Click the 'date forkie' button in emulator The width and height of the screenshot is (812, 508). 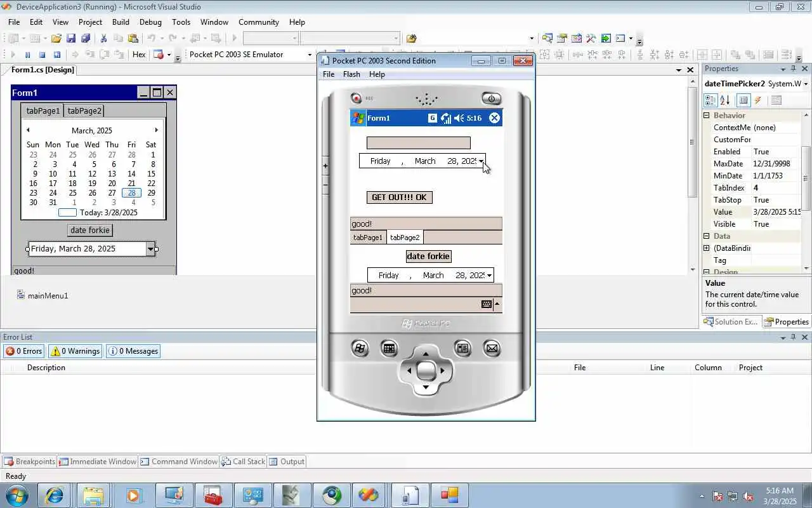428,257
